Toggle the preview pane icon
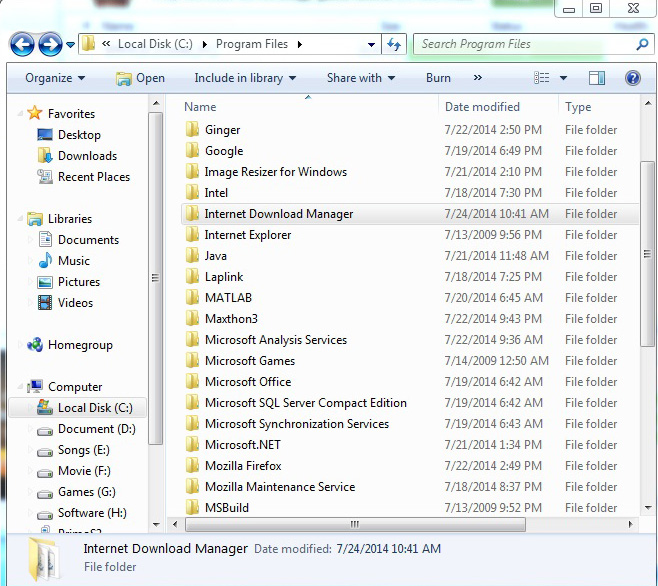This screenshot has width=658, height=586. (x=597, y=78)
